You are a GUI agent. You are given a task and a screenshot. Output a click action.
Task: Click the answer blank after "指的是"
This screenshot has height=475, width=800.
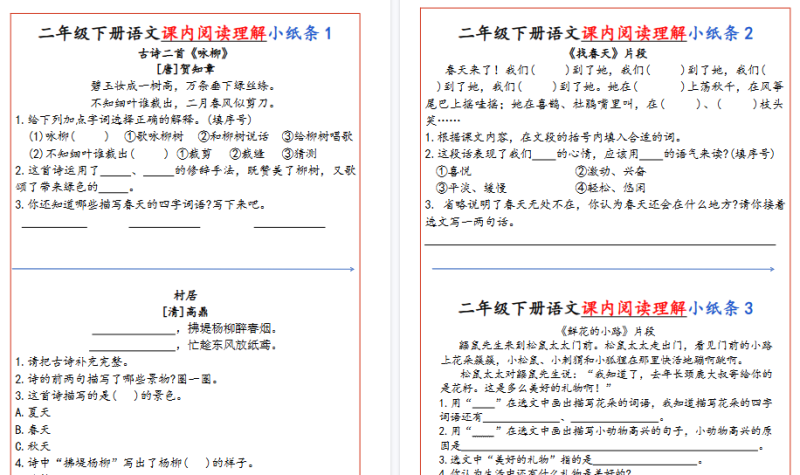(x=645, y=461)
